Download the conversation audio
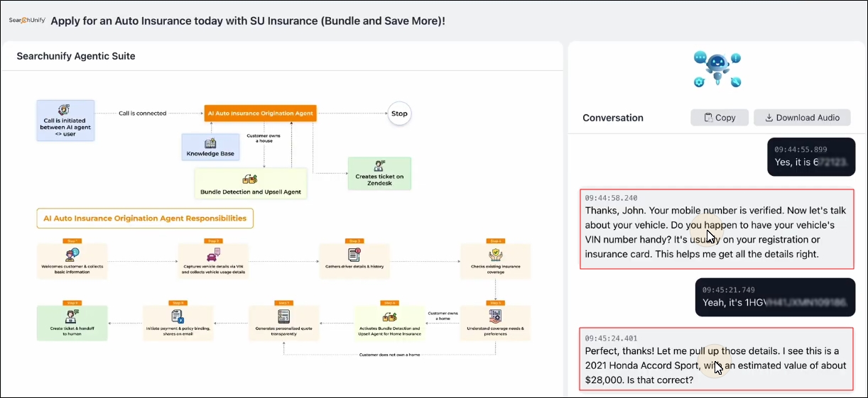The image size is (868, 398). [802, 118]
